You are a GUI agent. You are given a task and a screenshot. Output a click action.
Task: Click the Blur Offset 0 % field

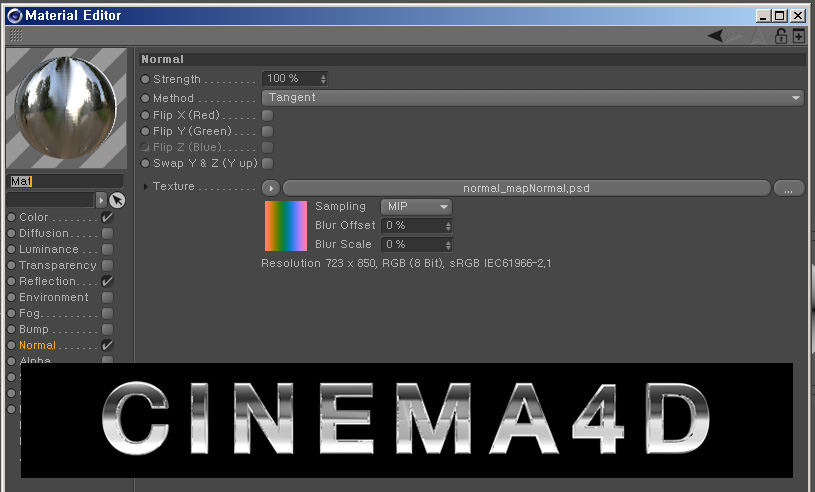[x=417, y=226]
